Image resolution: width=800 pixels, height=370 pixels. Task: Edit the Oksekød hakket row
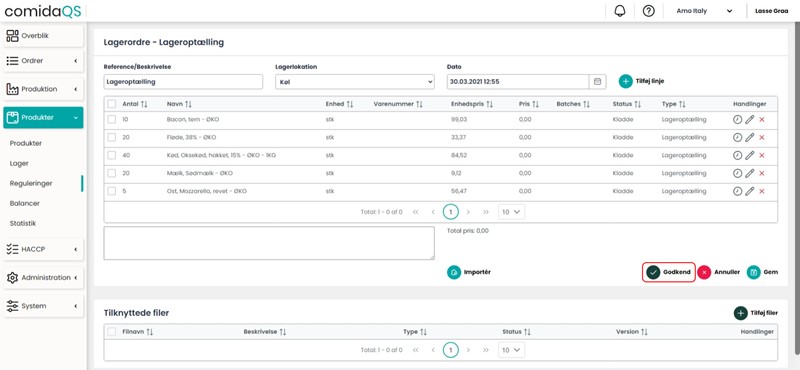[749, 155]
